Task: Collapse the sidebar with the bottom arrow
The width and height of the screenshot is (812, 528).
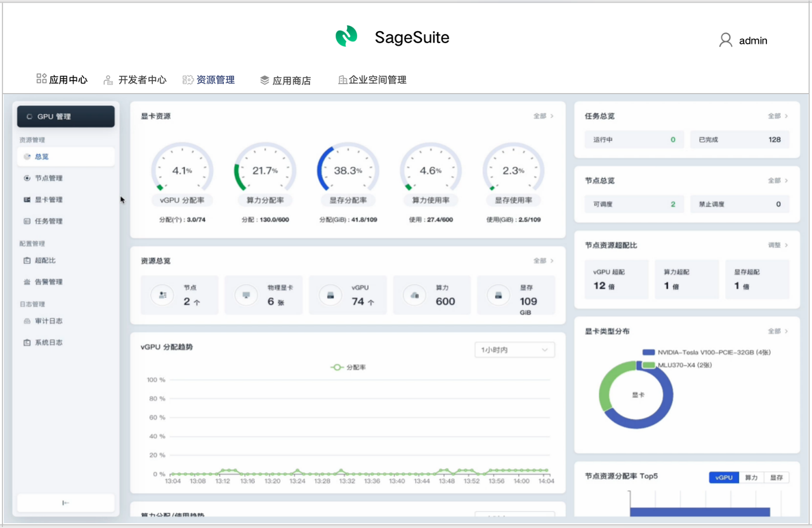Action: click(66, 503)
